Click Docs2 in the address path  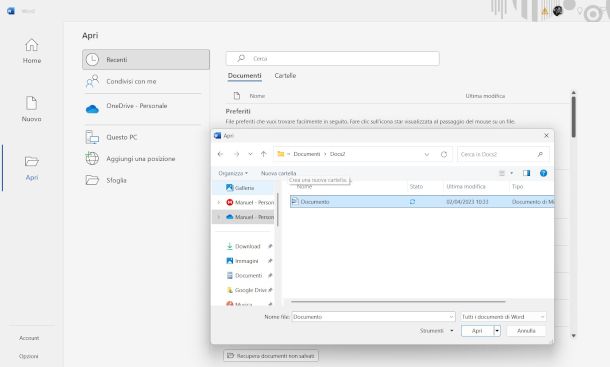coord(337,154)
